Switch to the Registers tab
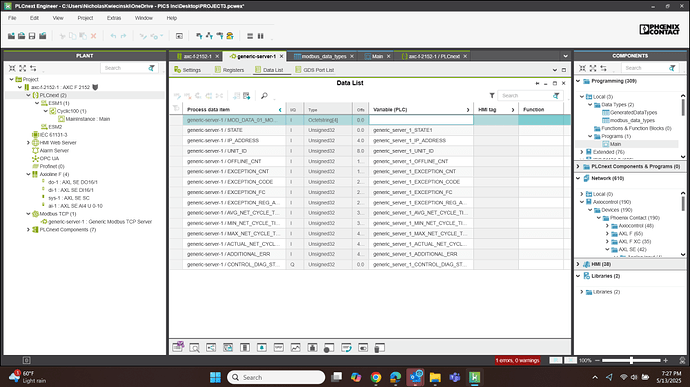 [229, 70]
